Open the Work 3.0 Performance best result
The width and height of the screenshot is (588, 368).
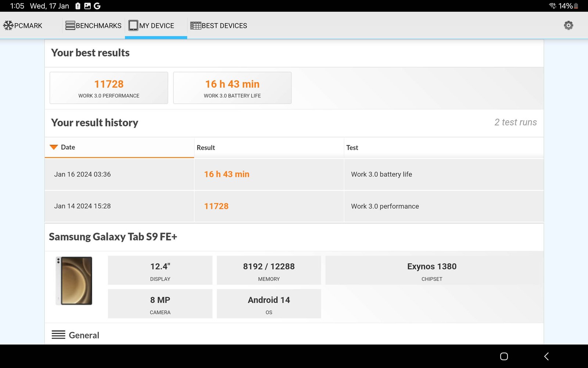point(109,88)
